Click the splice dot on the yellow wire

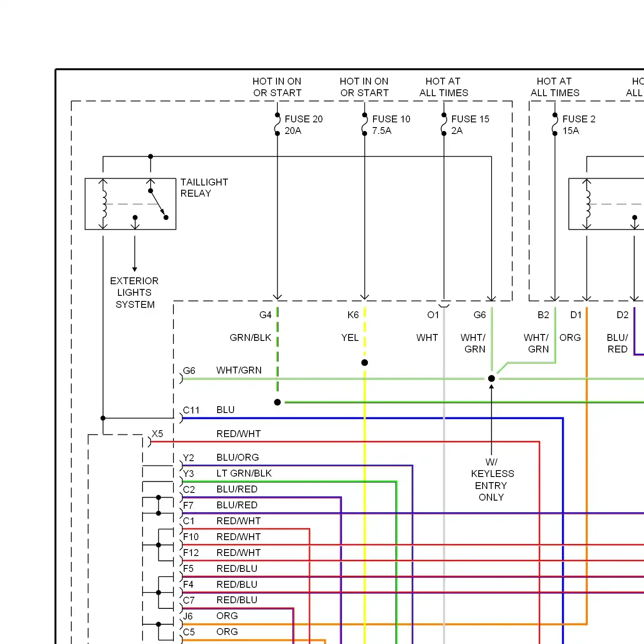(365, 362)
